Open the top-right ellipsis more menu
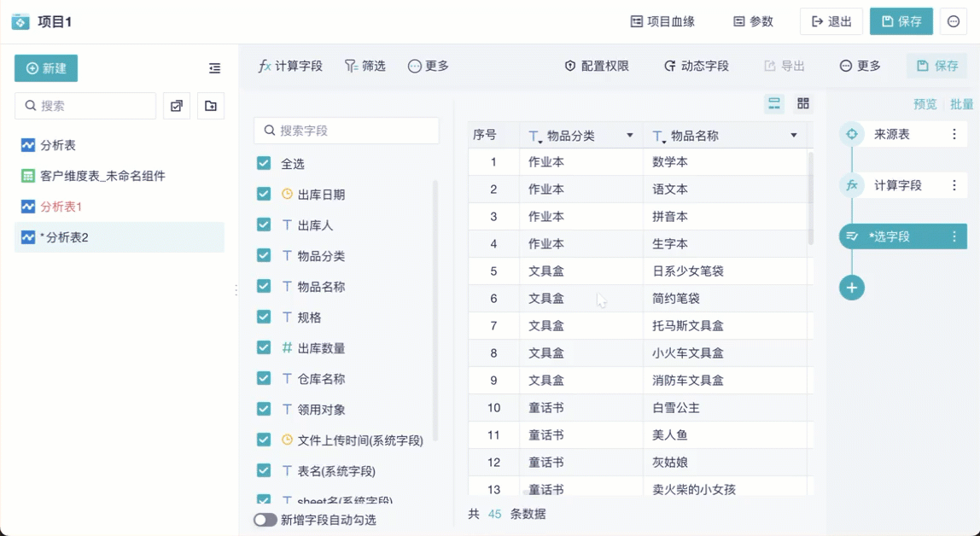This screenshot has width=980, height=536. pyautogui.click(x=954, y=21)
